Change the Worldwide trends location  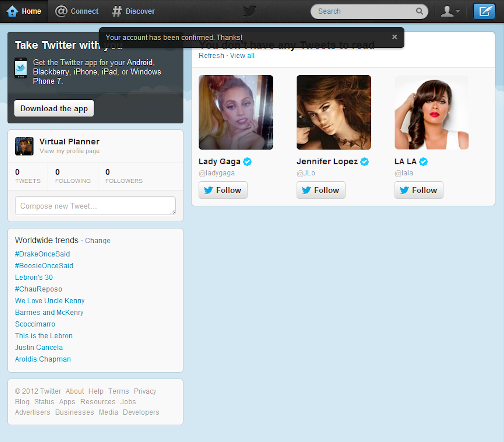click(x=98, y=240)
